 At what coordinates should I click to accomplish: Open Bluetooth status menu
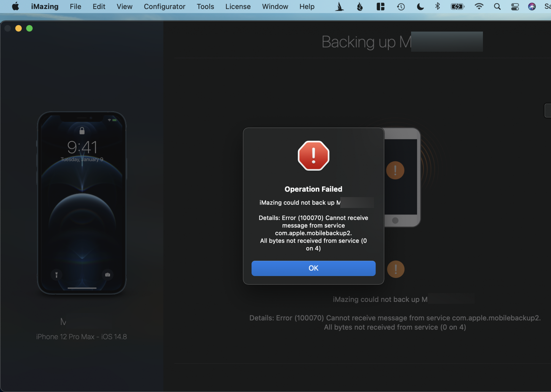click(x=437, y=6)
